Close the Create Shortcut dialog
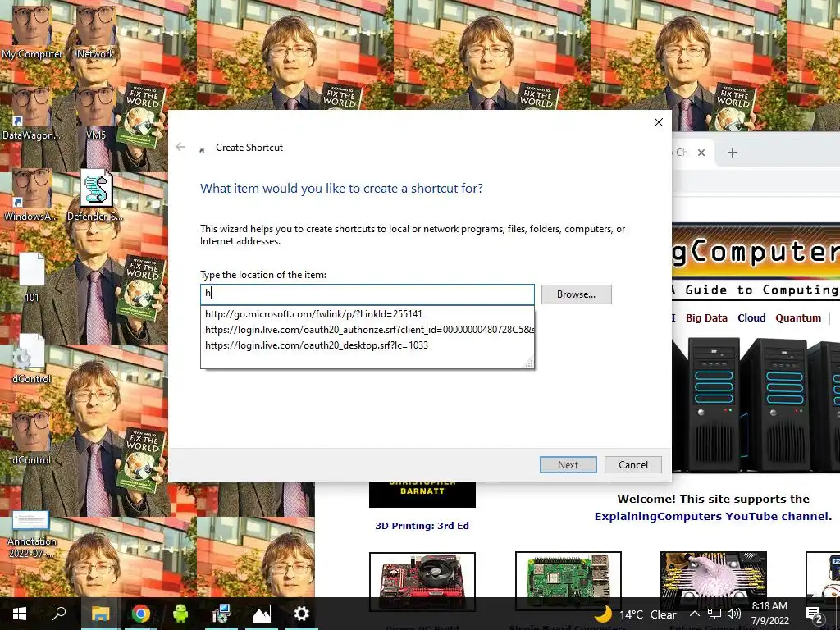840x630 pixels. pyautogui.click(x=659, y=122)
